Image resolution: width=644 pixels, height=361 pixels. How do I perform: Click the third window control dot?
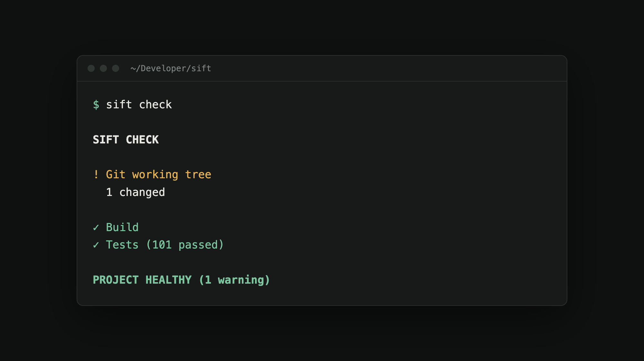click(116, 68)
